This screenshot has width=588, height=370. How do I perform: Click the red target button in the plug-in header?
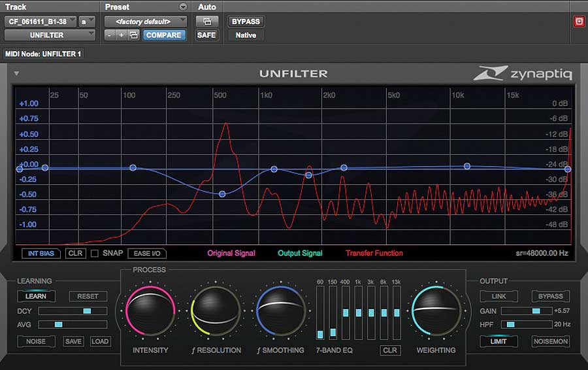pos(579,22)
